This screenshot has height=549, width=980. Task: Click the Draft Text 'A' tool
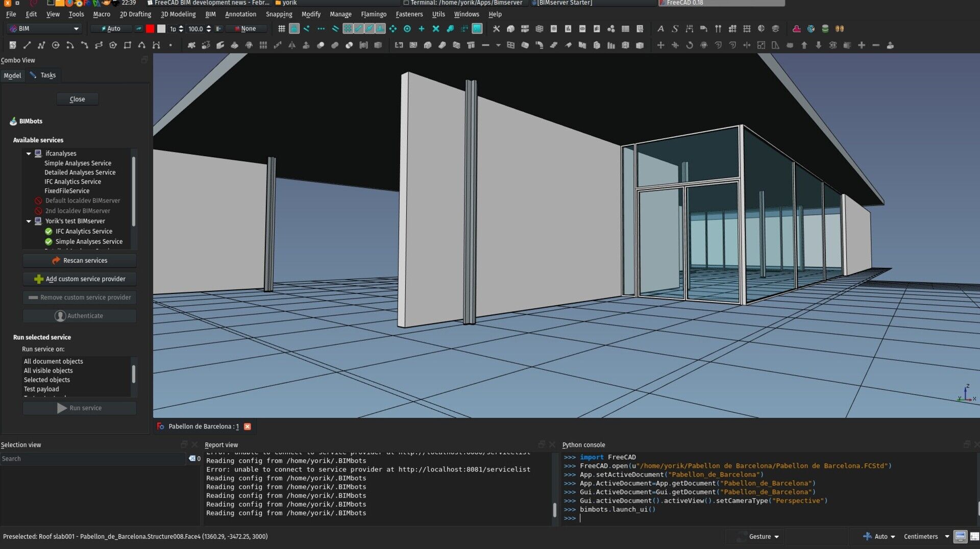(x=660, y=29)
